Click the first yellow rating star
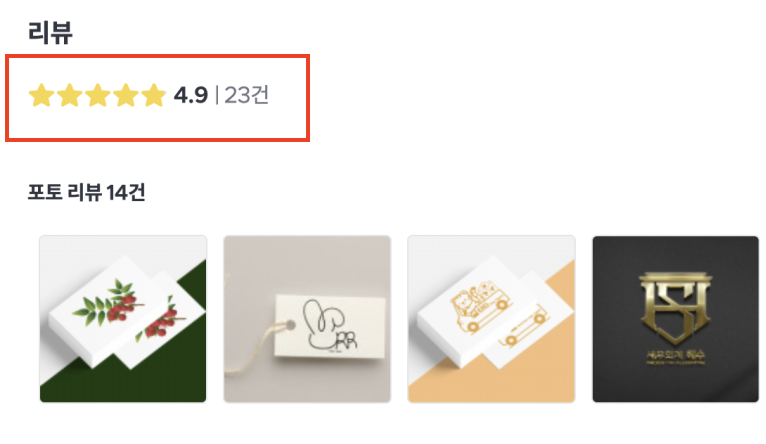 [x=42, y=95]
